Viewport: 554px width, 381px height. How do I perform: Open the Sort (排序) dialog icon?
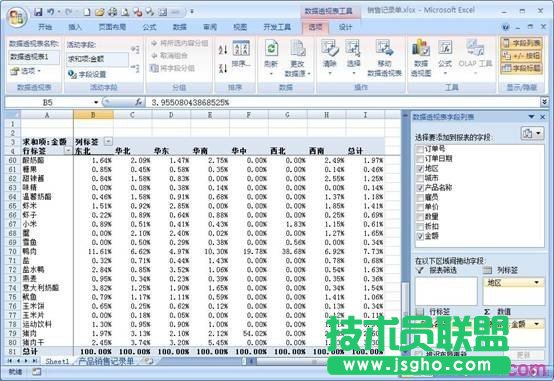[x=241, y=53]
